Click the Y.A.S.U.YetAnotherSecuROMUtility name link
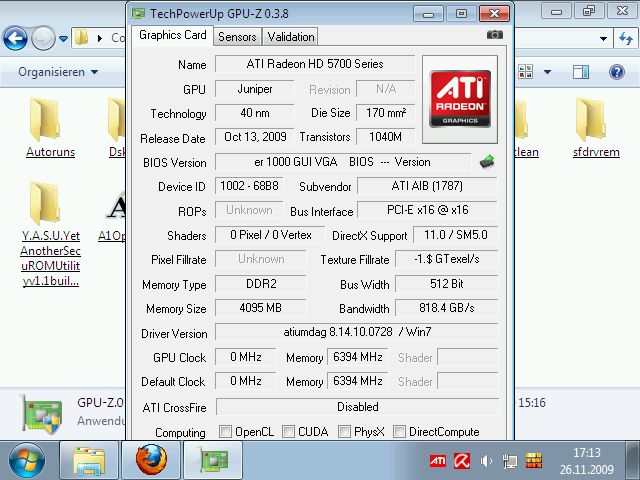This screenshot has width=640, height=480. (51, 258)
